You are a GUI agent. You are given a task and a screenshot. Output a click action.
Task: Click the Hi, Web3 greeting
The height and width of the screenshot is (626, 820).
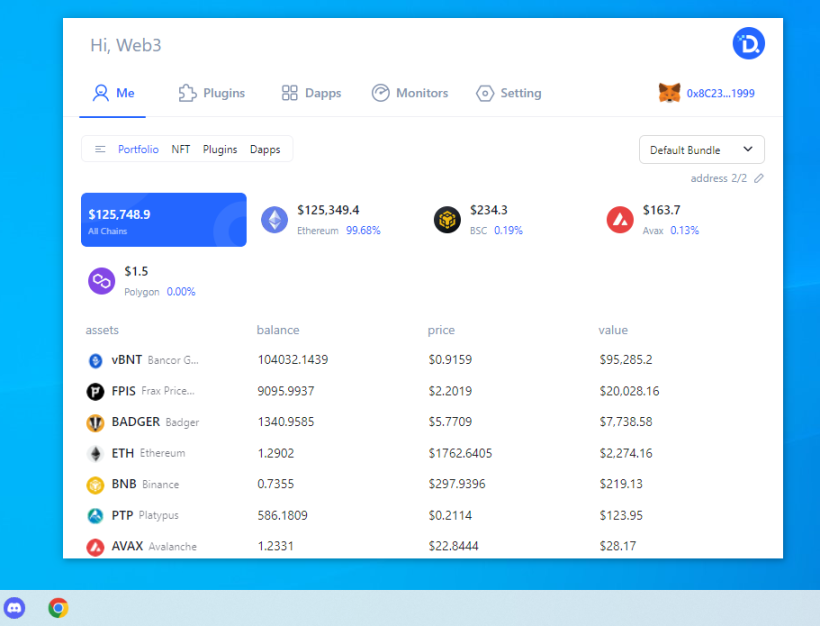pos(126,45)
